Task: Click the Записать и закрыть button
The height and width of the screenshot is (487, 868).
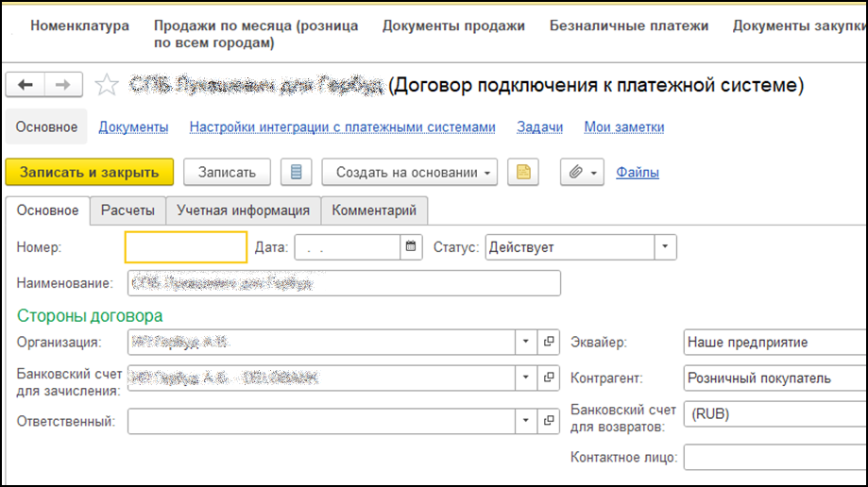Action: (x=90, y=172)
